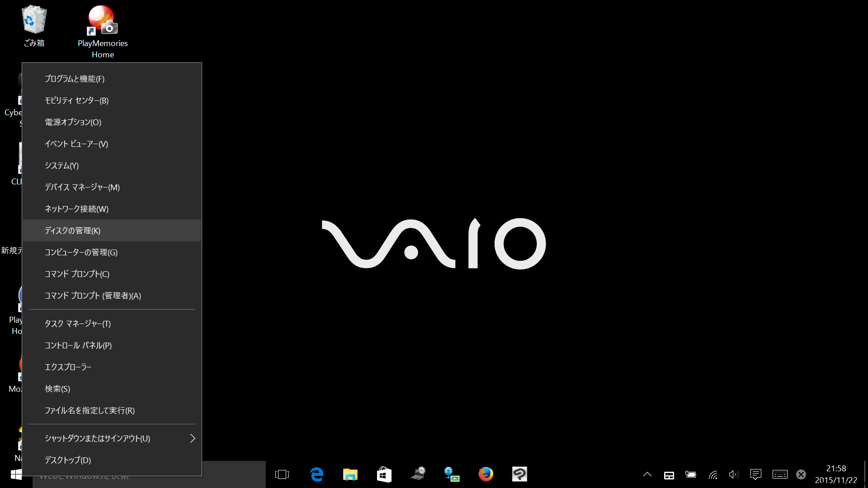Image resolution: width=868 pixels, height=488 pixels.
Task: Open the network computers taskbar app
Action: (x=452, y=474)
